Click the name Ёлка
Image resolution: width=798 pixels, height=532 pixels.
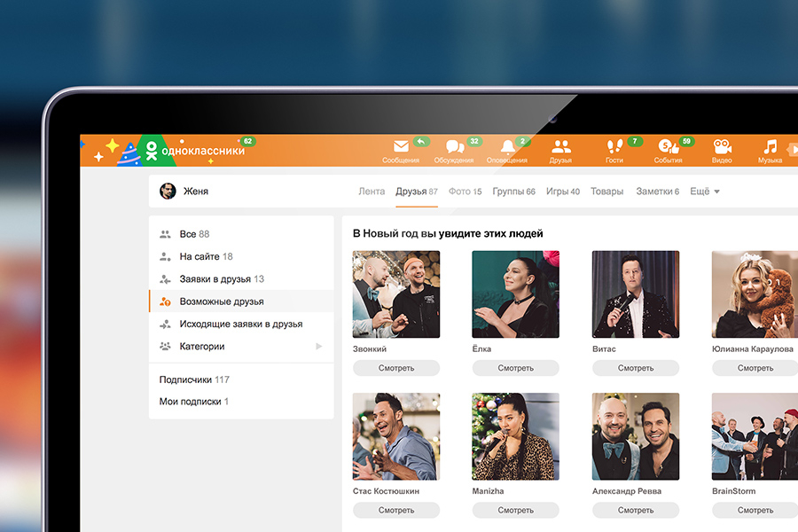(x=481, y=349)
